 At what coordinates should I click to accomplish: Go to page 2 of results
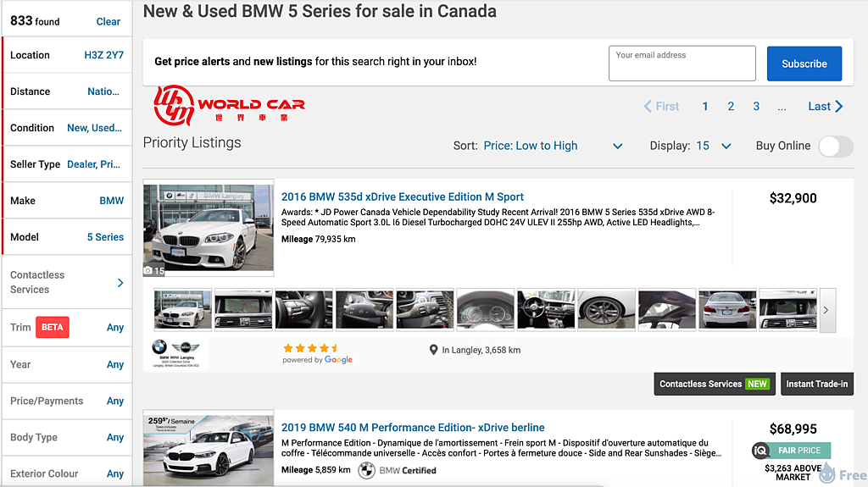pos(731,107)
